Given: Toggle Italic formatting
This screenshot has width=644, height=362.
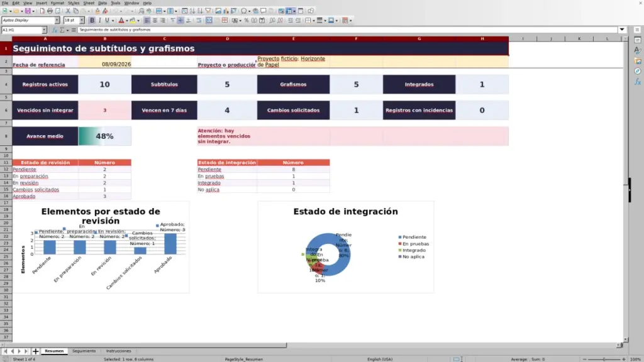Looking at the screenshot, I should (100, 21).
